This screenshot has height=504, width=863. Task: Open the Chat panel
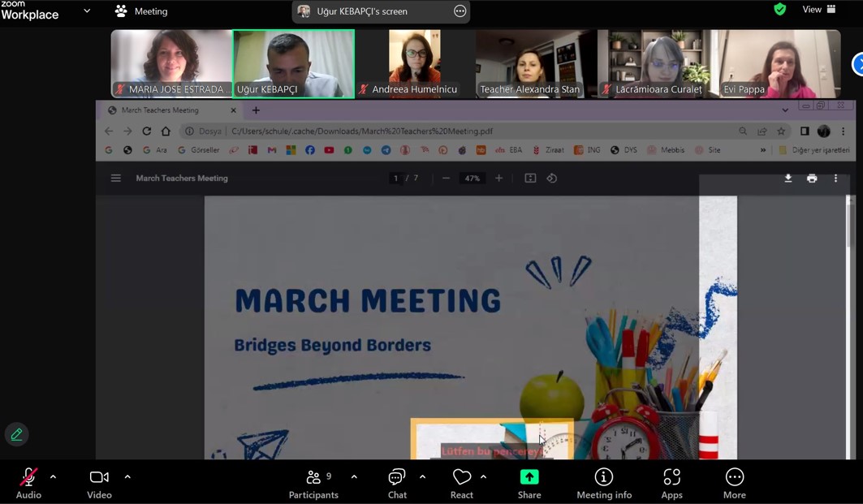[397, 484]
